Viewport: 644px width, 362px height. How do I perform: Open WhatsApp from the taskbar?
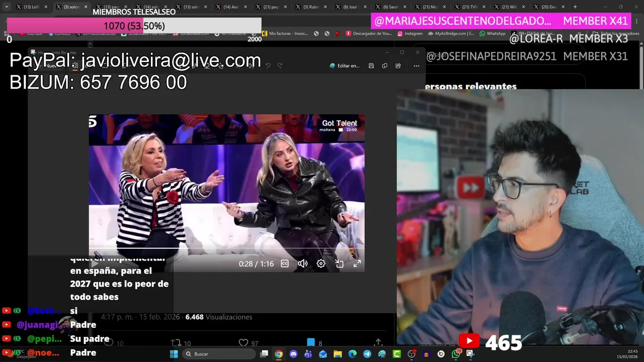pyautogui.click(x=456, y=354)
